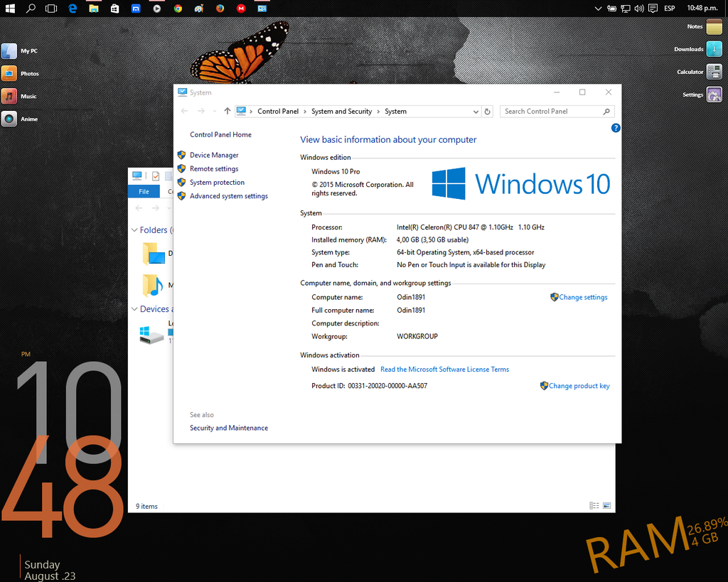Open the media player taskbar icon

[157, 9]
